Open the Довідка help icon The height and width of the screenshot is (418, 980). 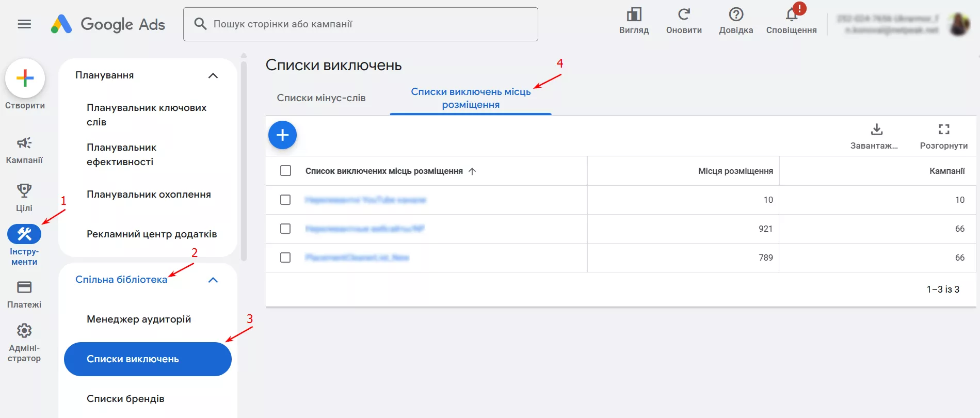click(x=735, y=14)
